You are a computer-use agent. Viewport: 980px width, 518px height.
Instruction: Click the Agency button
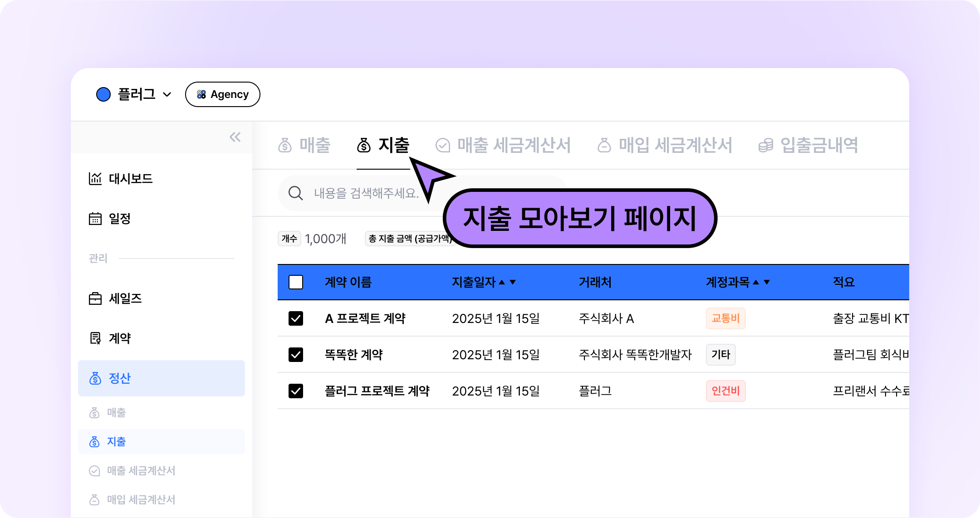tap(222, 94)
